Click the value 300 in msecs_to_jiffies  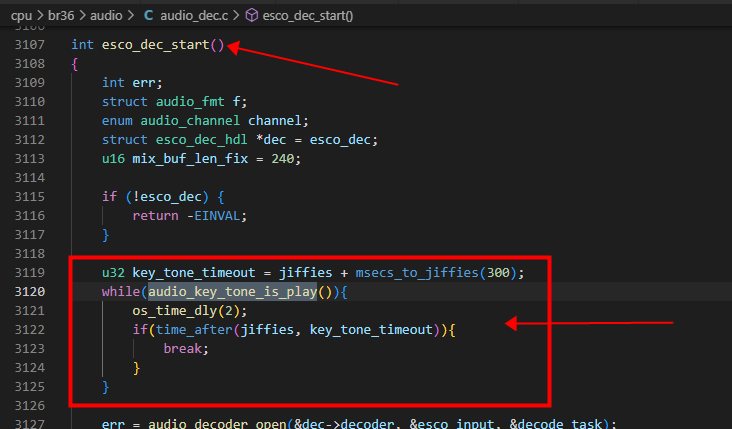[498, 273]
